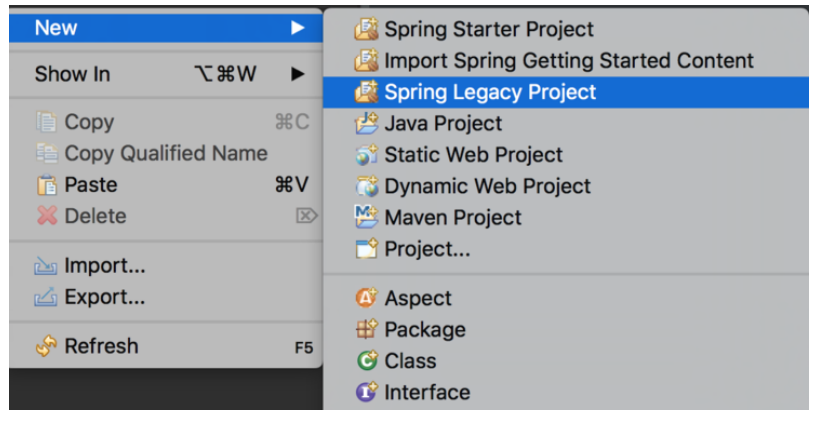
Task: Click the Dynamic Web Project icon
Action: point(367,187)
